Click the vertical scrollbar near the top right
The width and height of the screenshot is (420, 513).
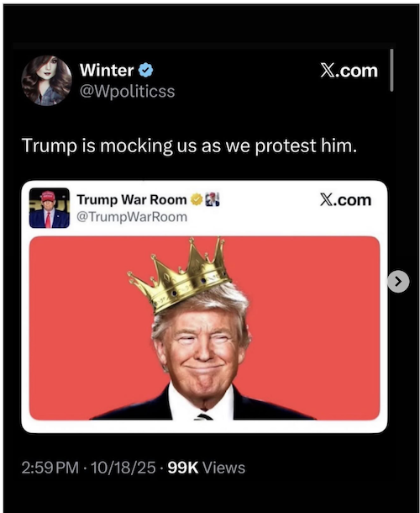point(391,70)
